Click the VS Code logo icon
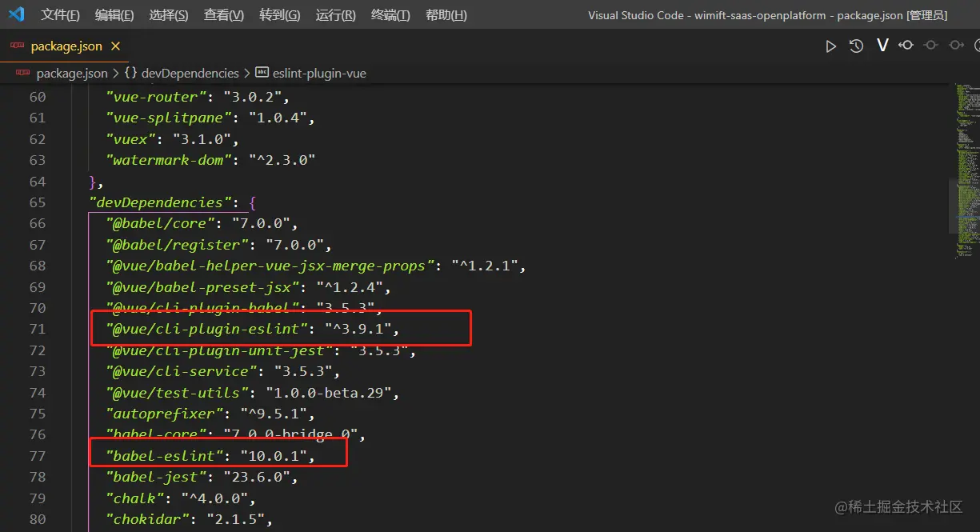Viewport: 980px width, 532px height. pos(17,14)
